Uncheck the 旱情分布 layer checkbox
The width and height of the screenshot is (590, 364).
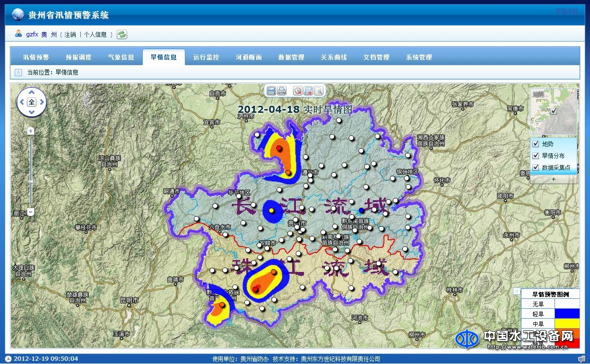coord(536,156)
